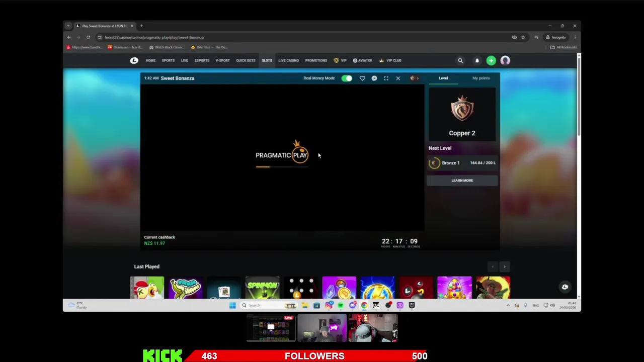The height and width of the screenshot is (362, 644).
Task: Open the One Pace bookmark
Action: 209,47
